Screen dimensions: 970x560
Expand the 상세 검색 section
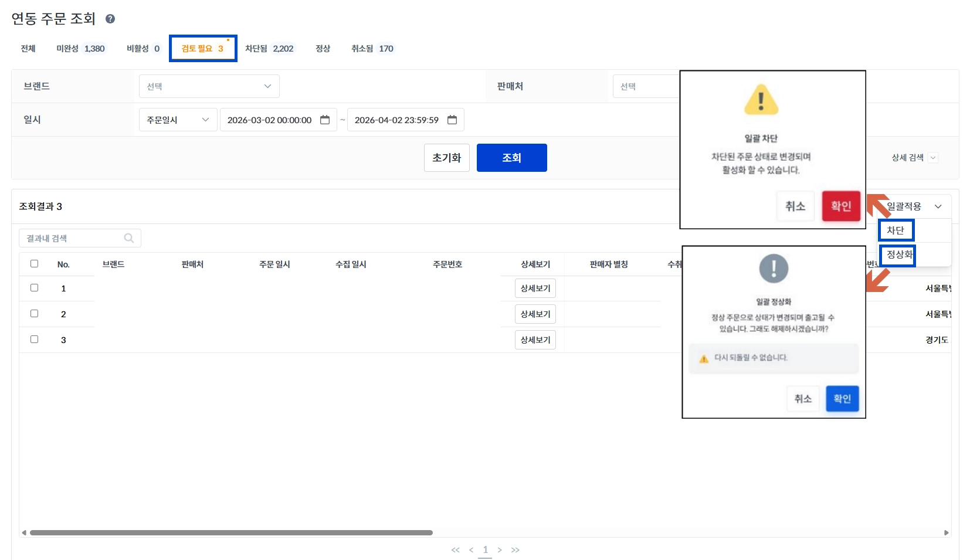[914, 158]
